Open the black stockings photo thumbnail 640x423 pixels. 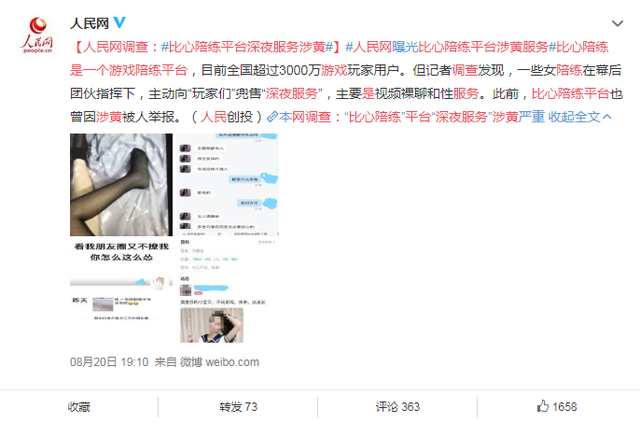pos(121,185)
